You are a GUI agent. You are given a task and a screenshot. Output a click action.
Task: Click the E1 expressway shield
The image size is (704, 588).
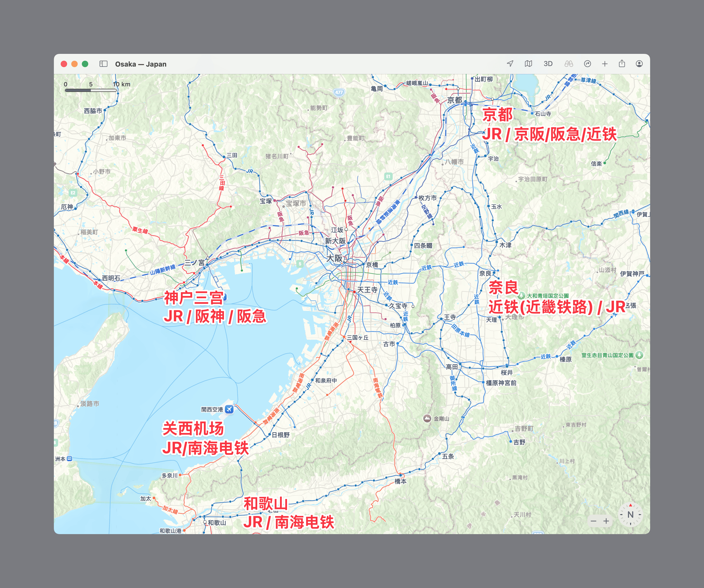pos(388,176)
